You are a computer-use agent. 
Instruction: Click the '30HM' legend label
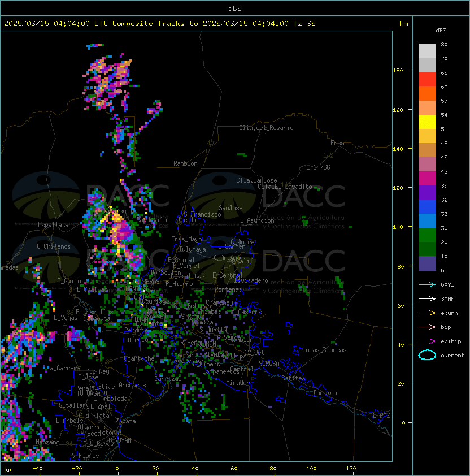coord(447,298)
